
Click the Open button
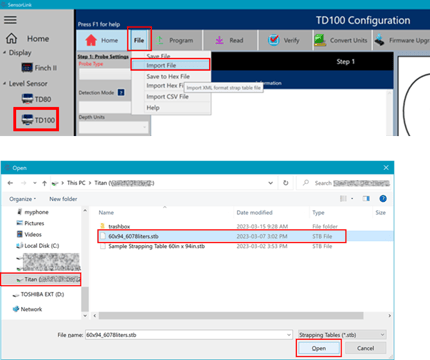click(x=319, y=348)
